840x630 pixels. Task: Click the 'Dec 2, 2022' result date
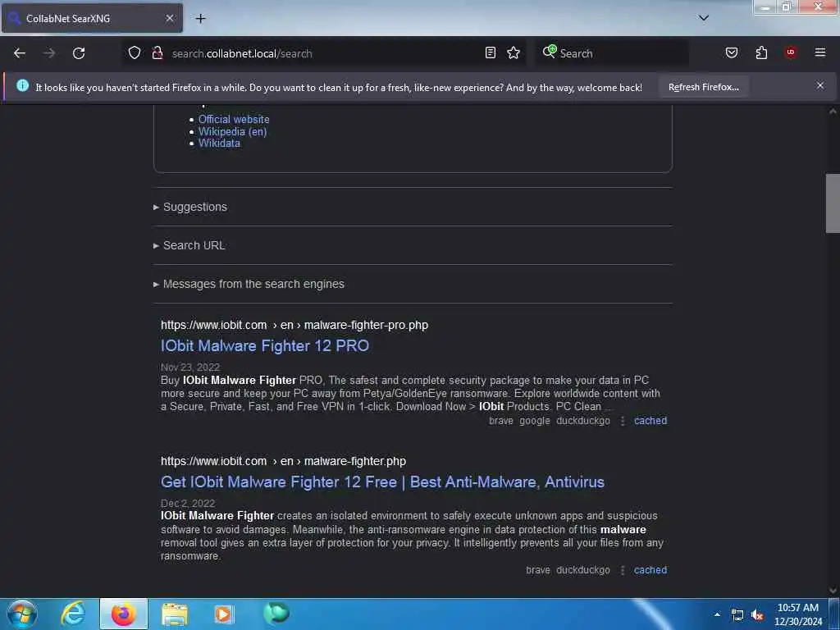(x=188, y=504)
